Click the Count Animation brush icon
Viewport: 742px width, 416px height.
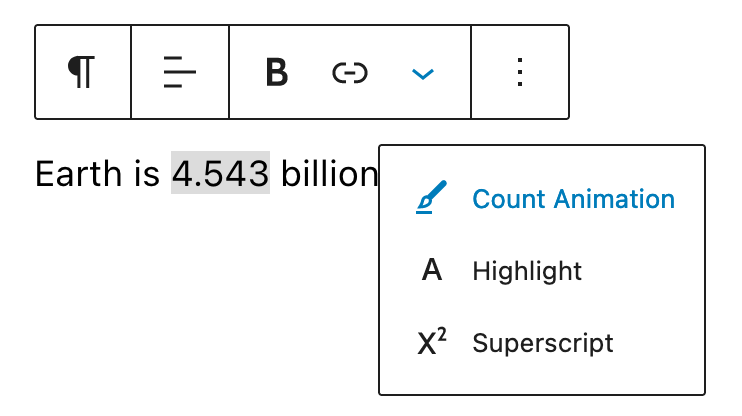point(431,199)
